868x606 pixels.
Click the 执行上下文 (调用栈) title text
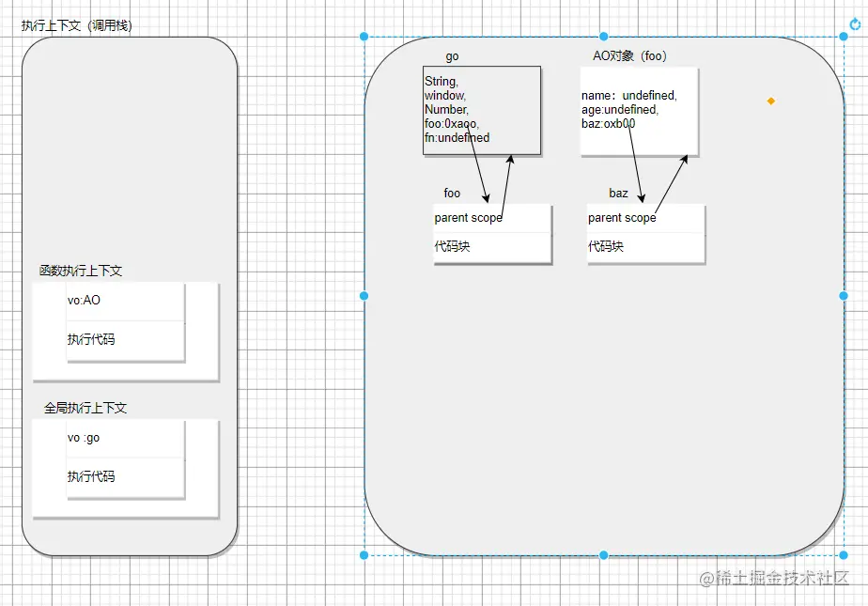[x=76, y=25]
